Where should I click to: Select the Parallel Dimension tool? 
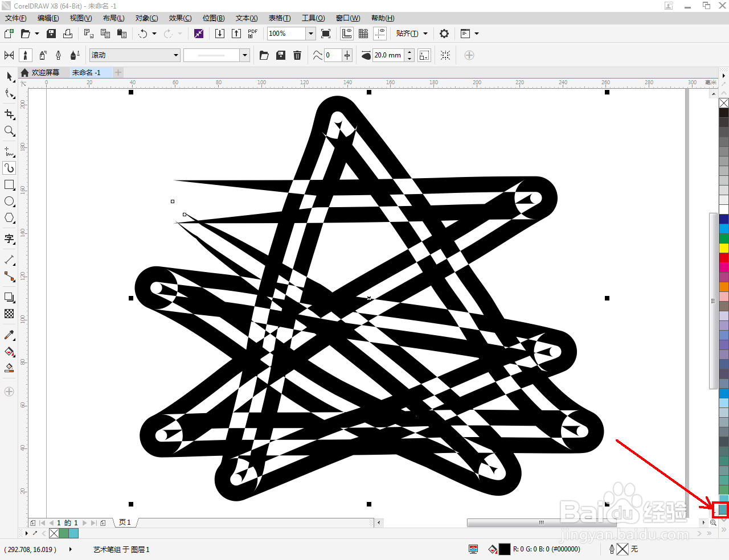(9, 260)
